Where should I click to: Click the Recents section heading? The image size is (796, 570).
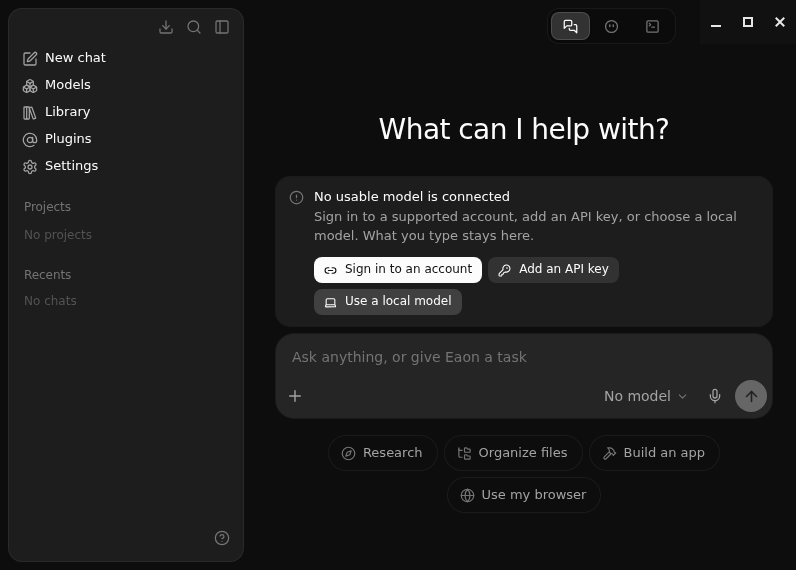point(47,275)
